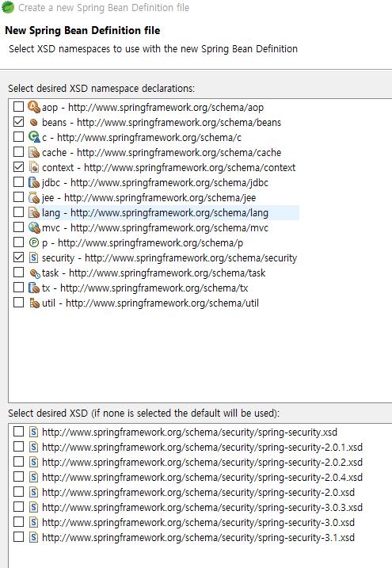Enable the aop namespace checkbox

tap(18, 106)
